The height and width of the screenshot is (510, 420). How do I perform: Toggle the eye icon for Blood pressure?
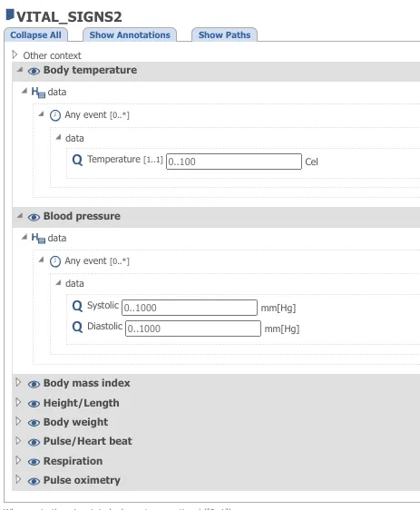click(34, 217)
